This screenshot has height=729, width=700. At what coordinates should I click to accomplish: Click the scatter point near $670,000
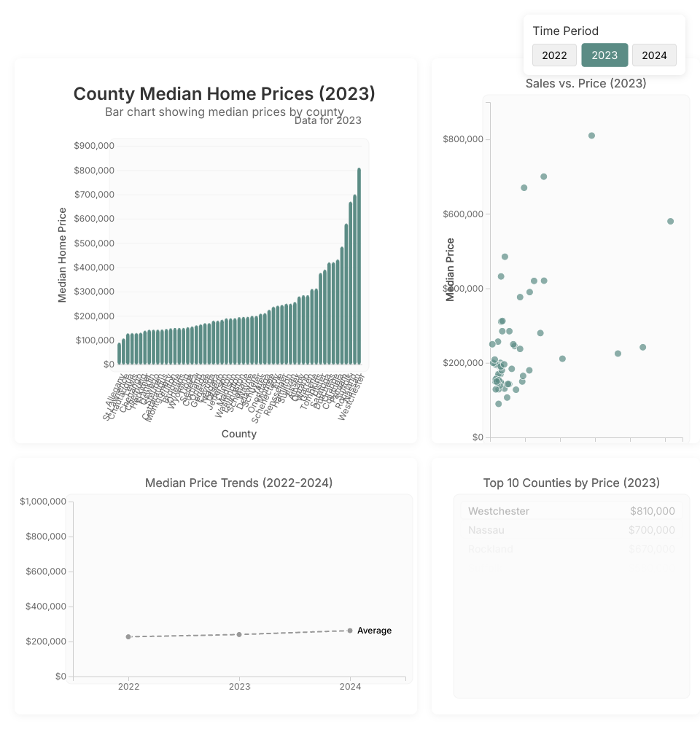coord(524,187)
